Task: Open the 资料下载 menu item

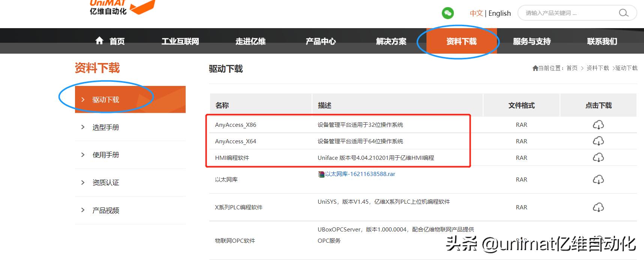Action: tap(462, 41)
